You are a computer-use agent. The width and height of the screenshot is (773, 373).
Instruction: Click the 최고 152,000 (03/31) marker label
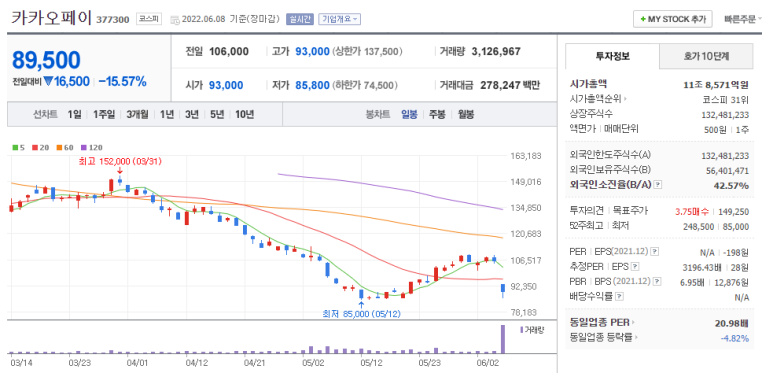coord(120,161)
